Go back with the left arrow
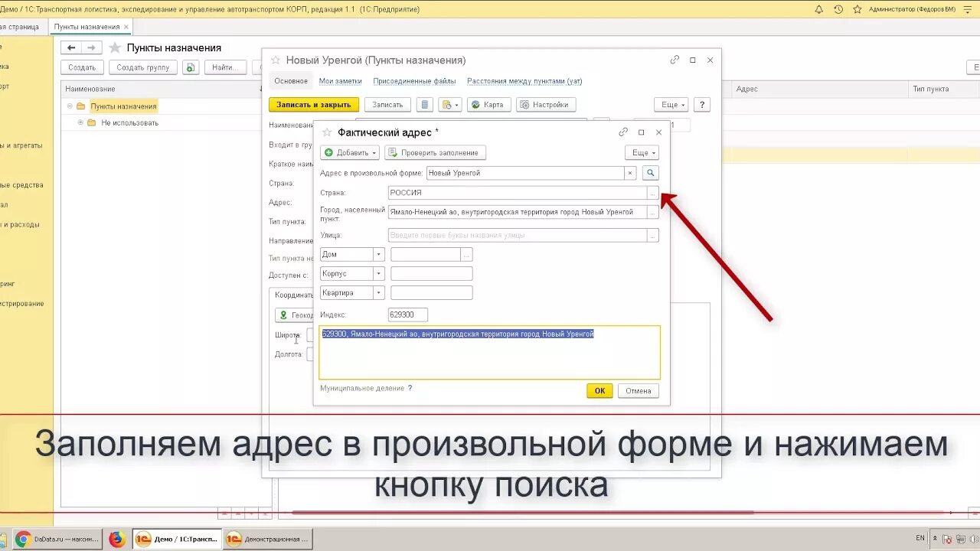Image resolution: width=980 pixels, height=551 pixels. coord(71,47)
